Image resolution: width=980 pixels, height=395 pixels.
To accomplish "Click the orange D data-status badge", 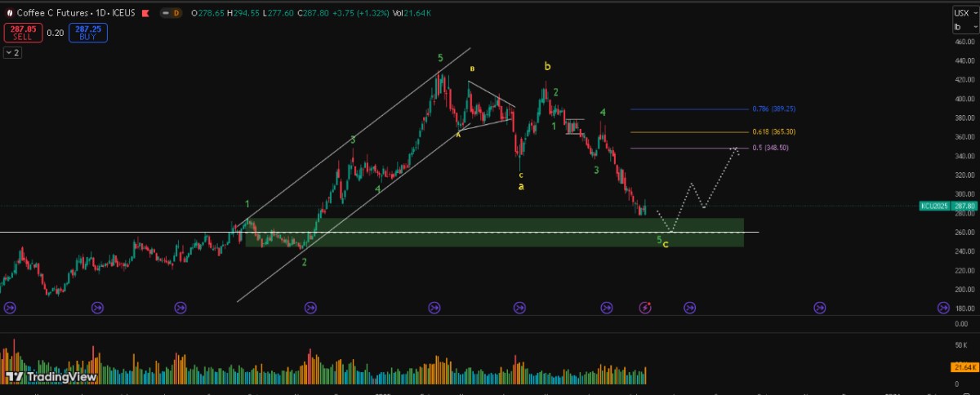I will coord(175,14).
